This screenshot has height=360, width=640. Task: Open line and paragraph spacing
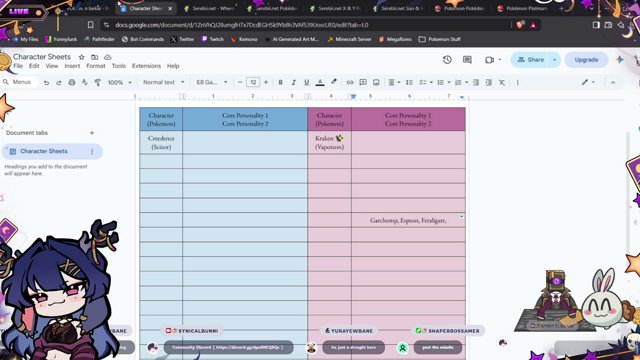[x=409, y=82]
